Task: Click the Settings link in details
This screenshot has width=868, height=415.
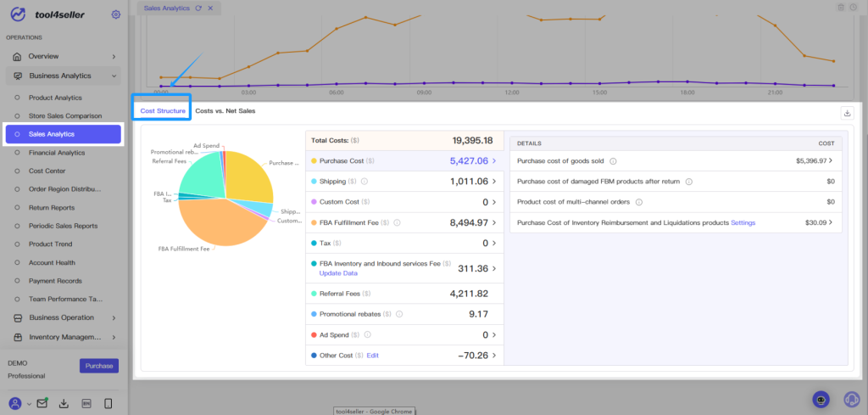Action: click(x=743, y=222)
